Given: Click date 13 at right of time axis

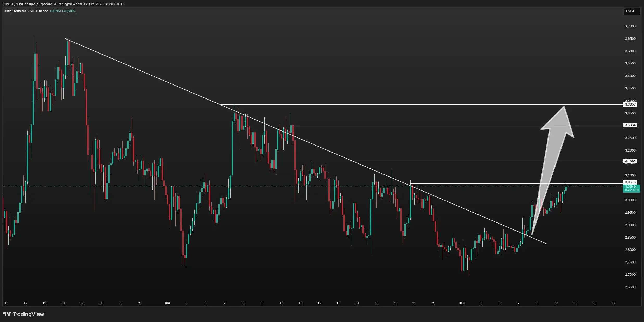Looking at the screenshot, I should 575,303.
